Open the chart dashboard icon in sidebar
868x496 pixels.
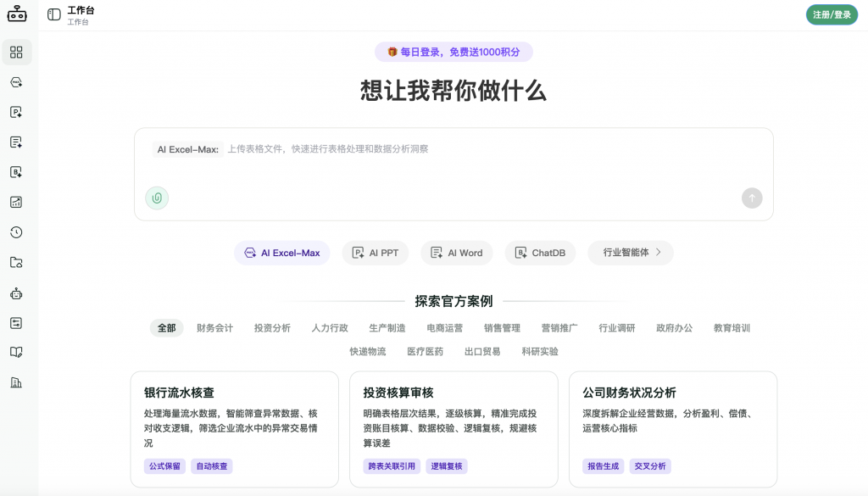(x=17, y=202)
